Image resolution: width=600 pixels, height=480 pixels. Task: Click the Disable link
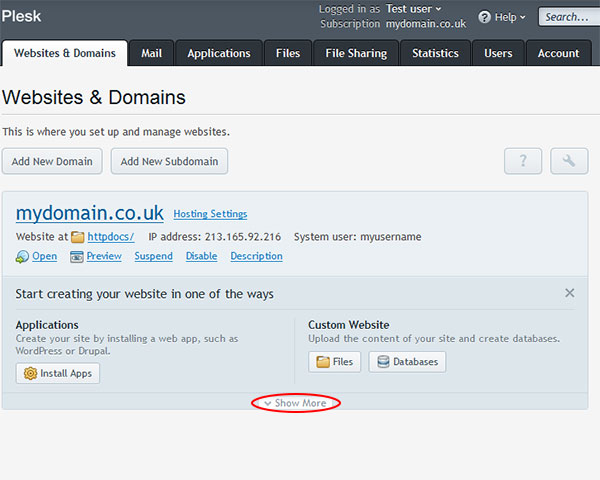202,256
